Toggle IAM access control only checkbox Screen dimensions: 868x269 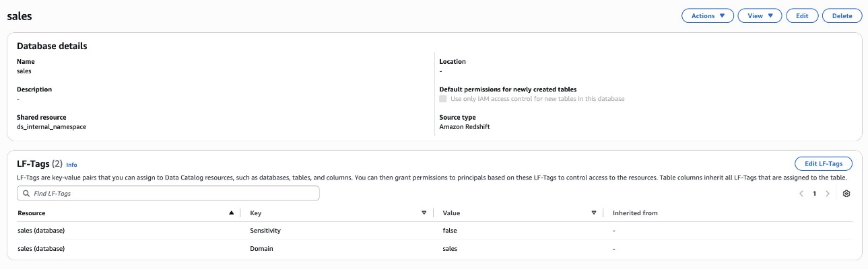click(443, 99)
